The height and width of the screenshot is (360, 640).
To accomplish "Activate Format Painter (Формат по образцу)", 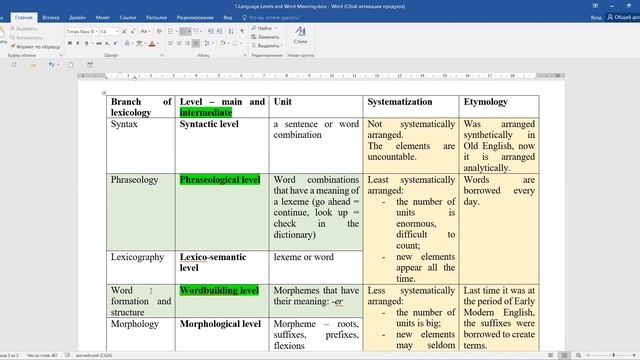I will pyautogui.click(x=35, y=47).
